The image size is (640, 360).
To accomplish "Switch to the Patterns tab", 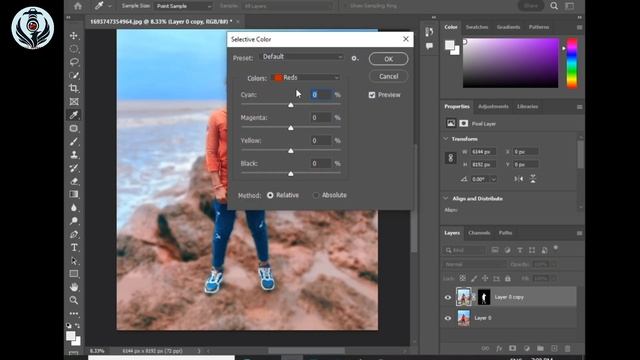I will pos(539,27).
